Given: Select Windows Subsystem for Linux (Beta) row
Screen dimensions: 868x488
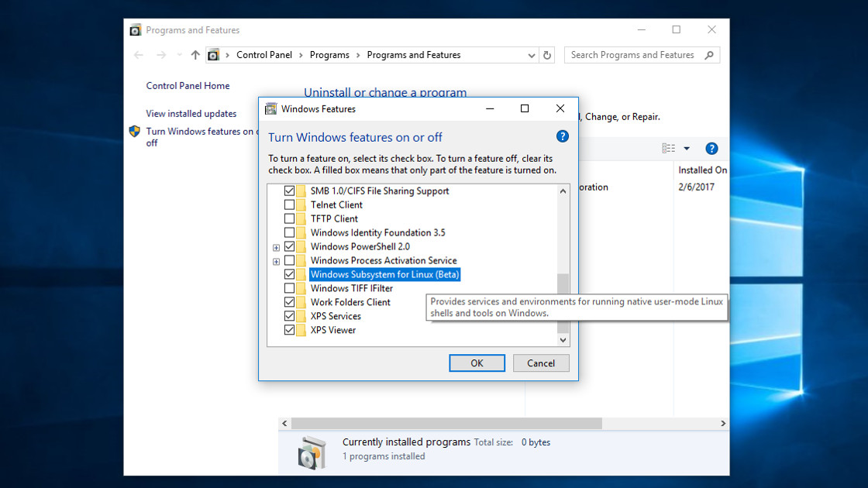Looking at the screenshot, I should tap(384, 274).
